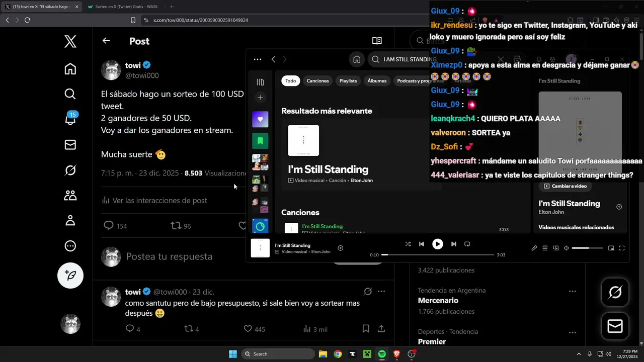This screenshot has height=362, width=644.
Task: Open Elton John artist link in top result
Action: click(361, 180)
